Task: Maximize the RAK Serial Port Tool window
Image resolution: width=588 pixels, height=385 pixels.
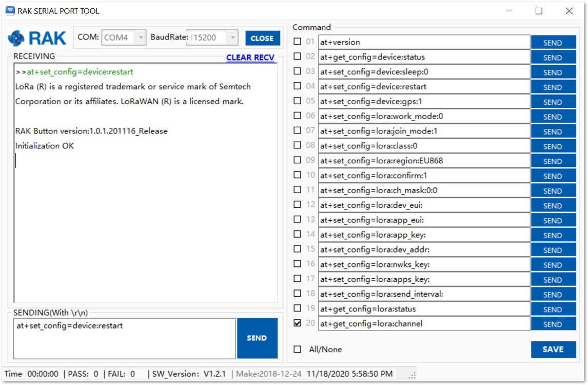Action: point(539,11)
